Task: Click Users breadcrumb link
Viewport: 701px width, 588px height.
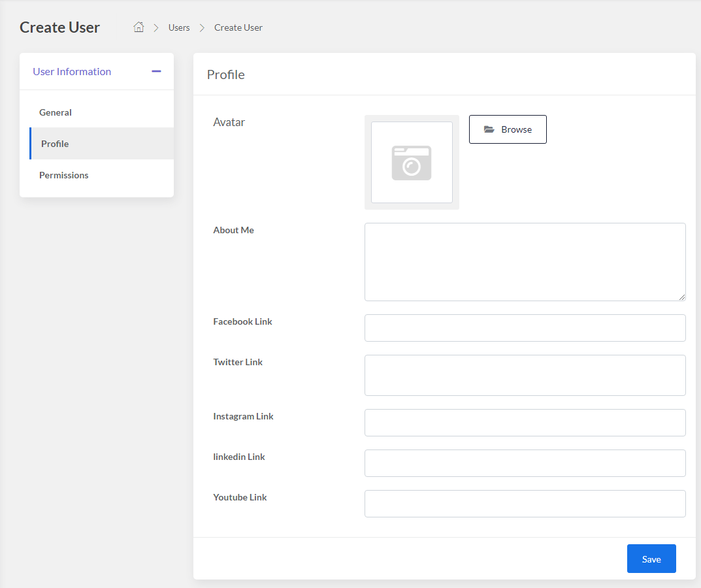Action: (179, 27)
